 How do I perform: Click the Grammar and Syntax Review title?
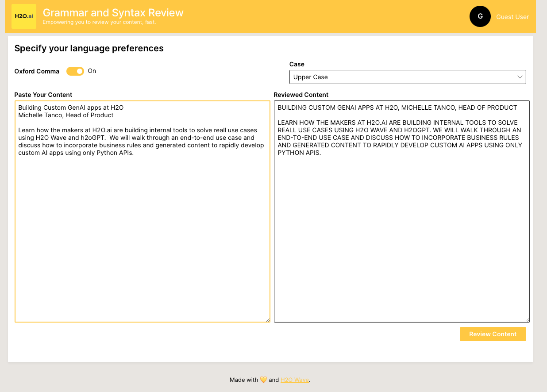[x=113, y=12]
